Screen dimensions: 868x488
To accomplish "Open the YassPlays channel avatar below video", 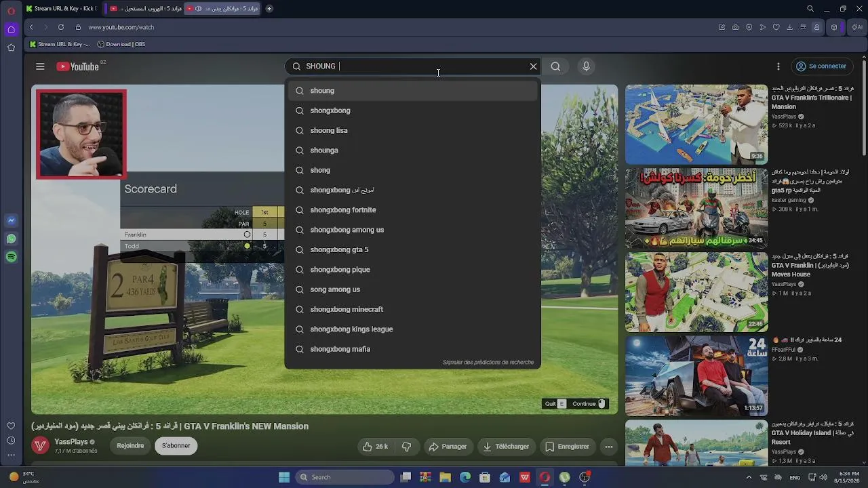I will point(41,445).
